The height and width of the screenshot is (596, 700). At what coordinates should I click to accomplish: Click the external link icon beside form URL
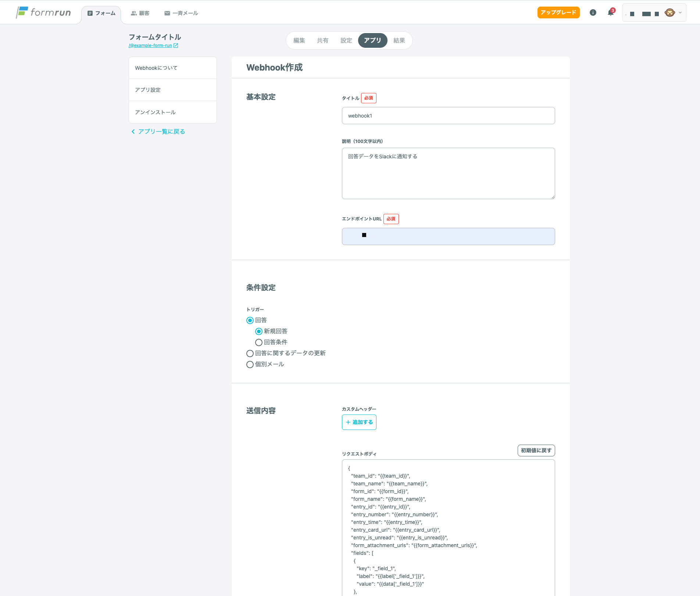(x=176, y=46)
